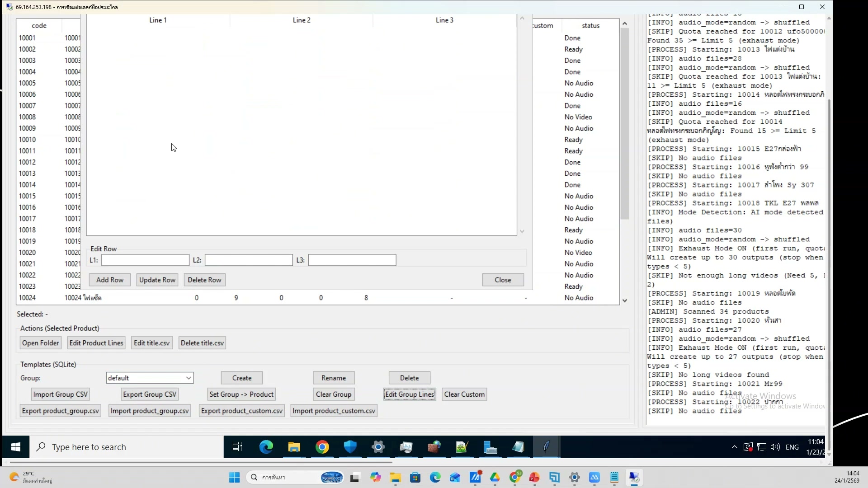Click the scrollbar down arrow of the product list

click(625, 300)
